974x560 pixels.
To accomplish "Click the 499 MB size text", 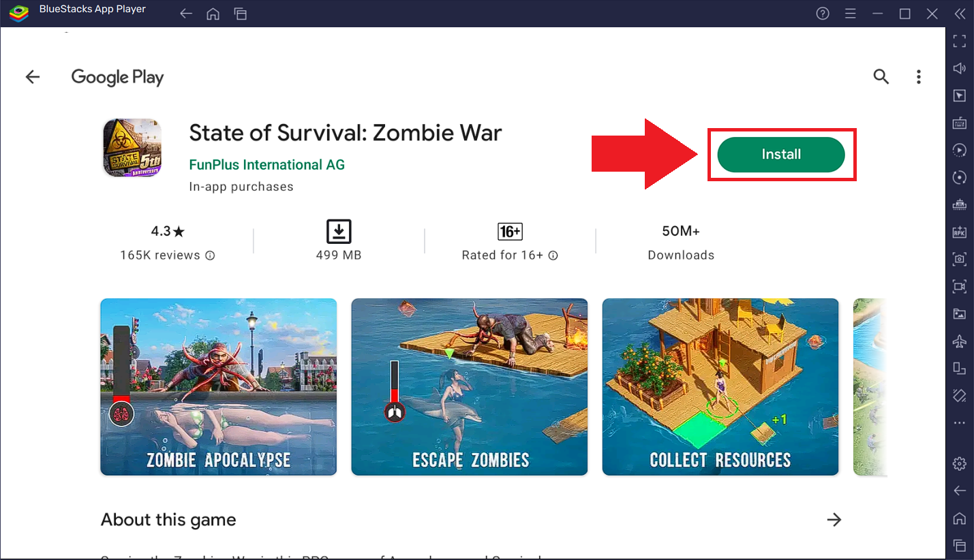I will (x=339, y=255).
